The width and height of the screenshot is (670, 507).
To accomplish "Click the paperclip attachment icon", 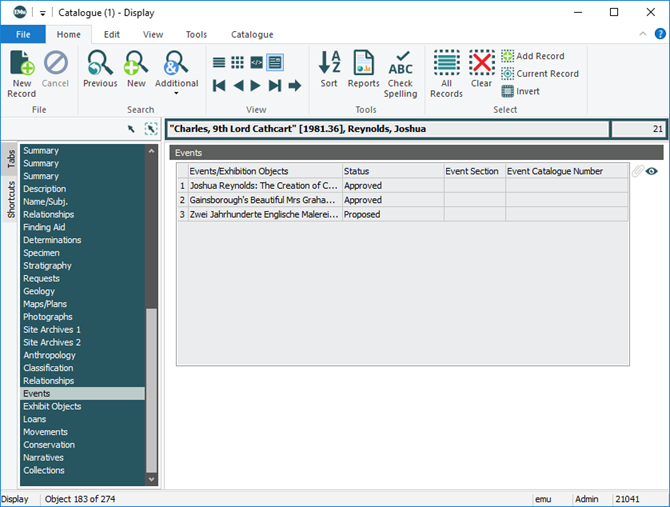I will coord(637,171).
